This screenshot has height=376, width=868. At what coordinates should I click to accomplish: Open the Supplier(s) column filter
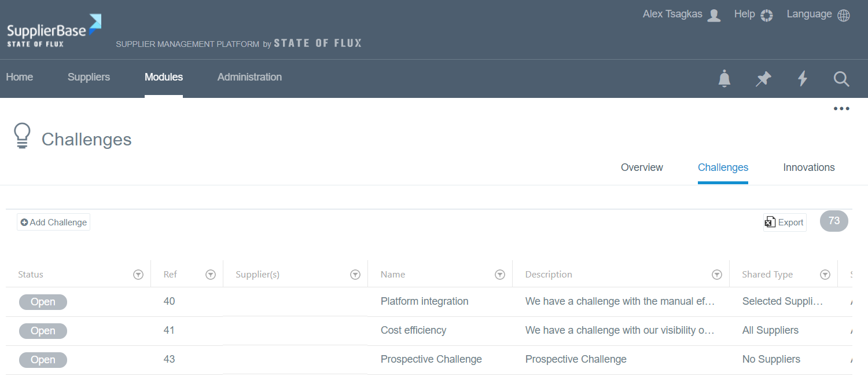355,275
